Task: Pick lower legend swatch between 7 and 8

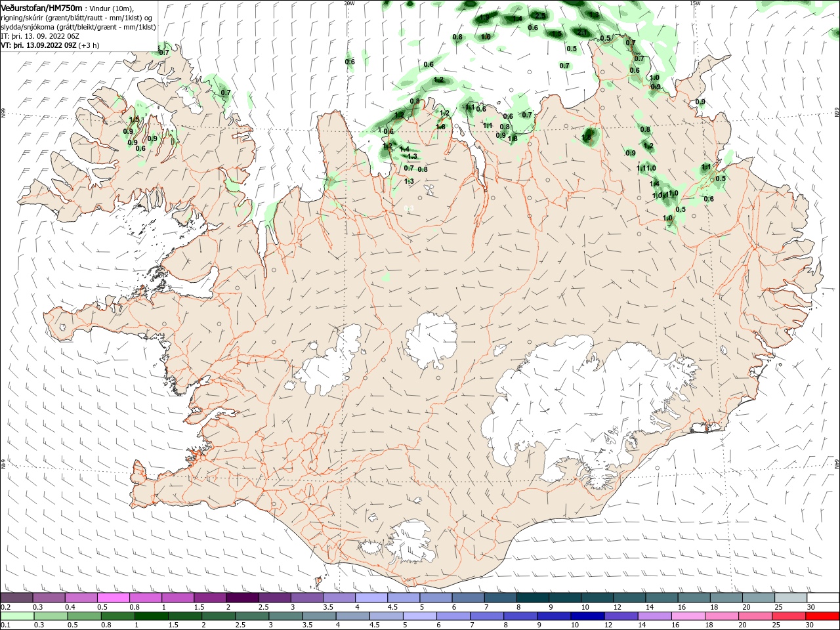Action: 487,616
